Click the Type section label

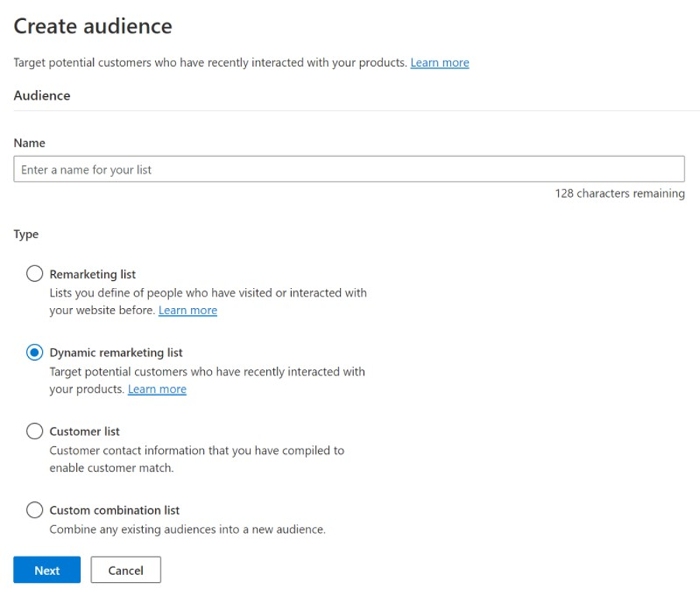[x=26, y=234]
